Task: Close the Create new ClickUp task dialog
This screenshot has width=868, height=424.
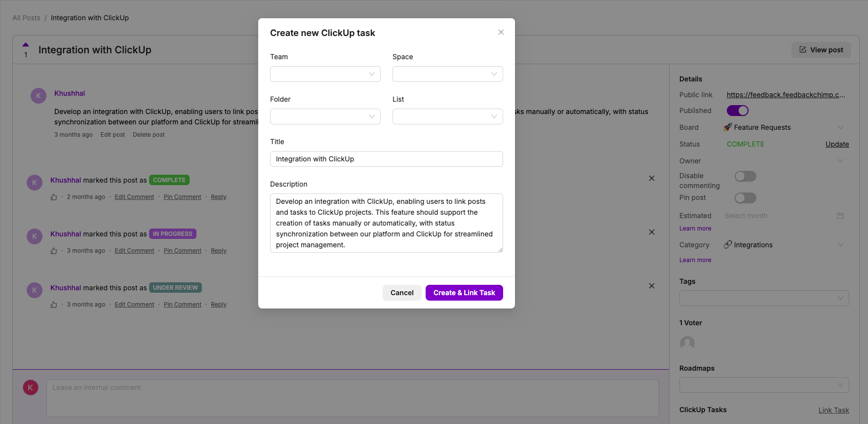Action: click(501, 32)
